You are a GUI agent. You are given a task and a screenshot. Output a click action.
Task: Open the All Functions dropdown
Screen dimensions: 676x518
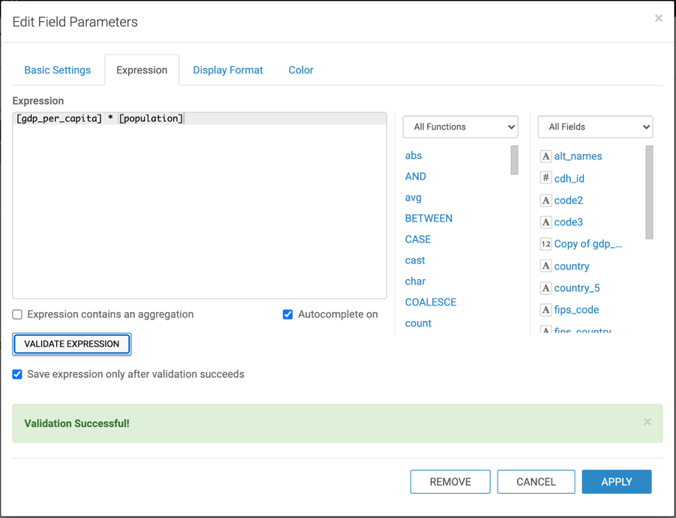click(x=460, y=127)
